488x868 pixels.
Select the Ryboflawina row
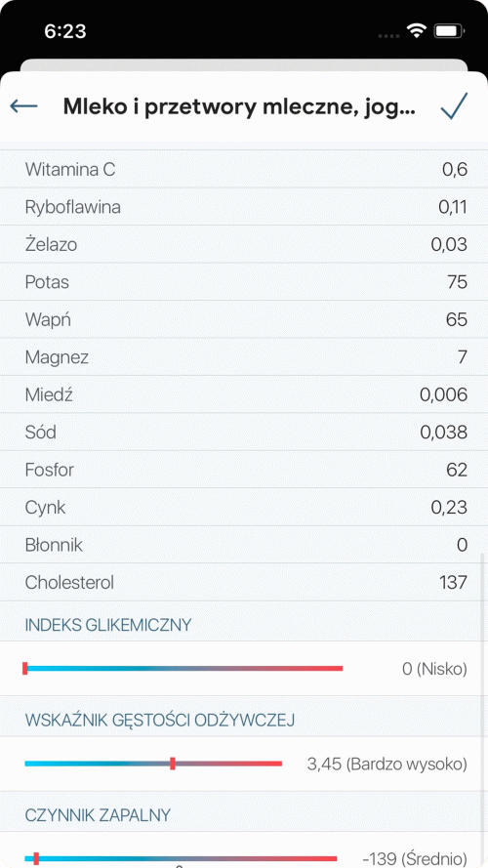[x=244, y=207]
